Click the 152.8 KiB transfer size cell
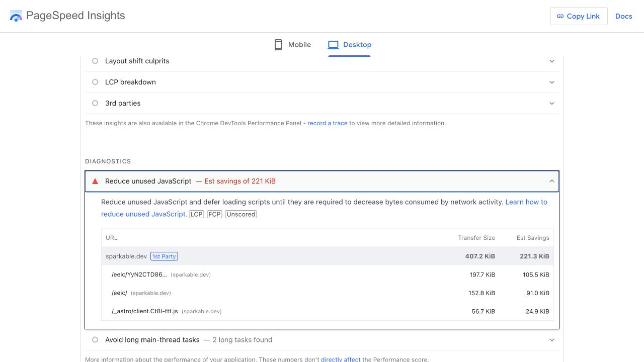The height and width of the screenshot is (362, 644). pos(481,293)
